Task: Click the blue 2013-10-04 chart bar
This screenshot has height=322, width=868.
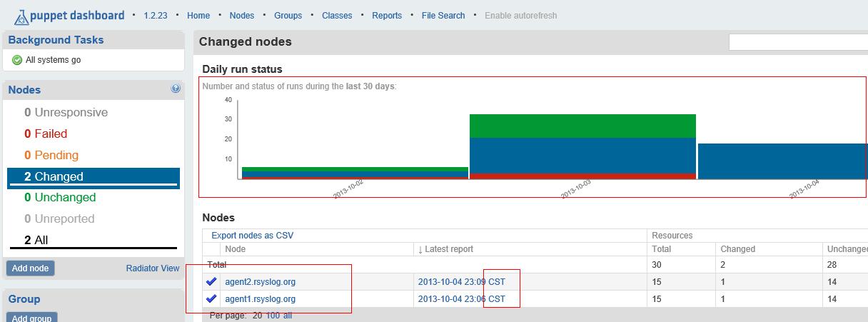Action: (782, 161)
